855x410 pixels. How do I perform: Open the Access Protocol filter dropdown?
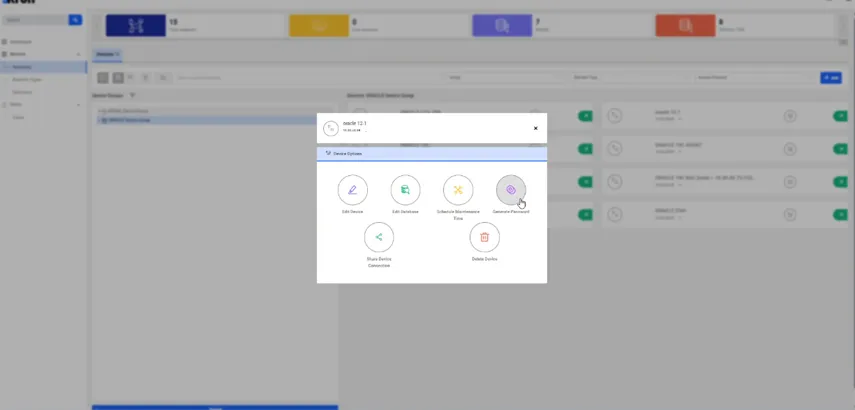click(x=754, y=77)
